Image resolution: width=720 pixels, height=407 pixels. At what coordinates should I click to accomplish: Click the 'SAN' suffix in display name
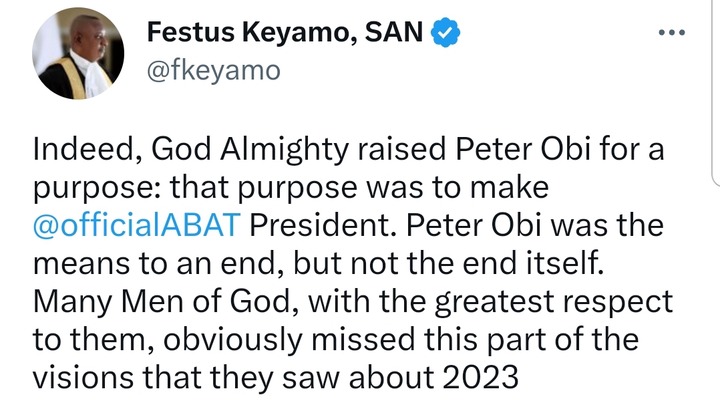point(396,35)
